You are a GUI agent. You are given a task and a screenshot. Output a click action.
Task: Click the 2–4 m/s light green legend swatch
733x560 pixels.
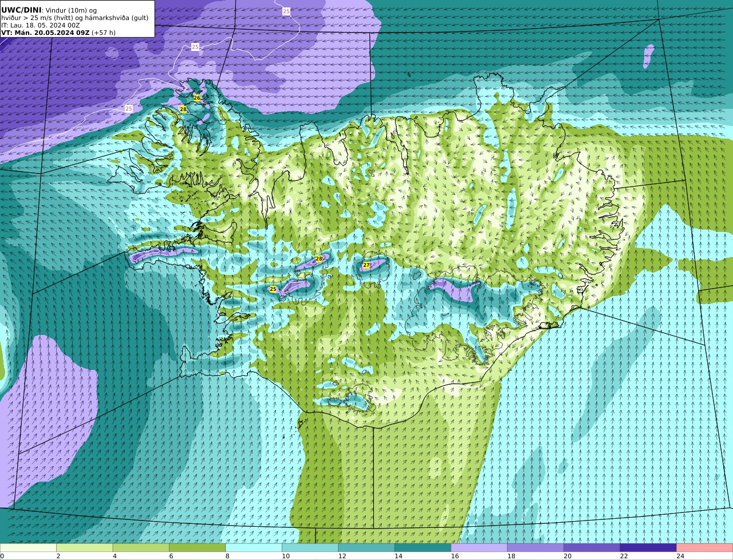[85, 548]
